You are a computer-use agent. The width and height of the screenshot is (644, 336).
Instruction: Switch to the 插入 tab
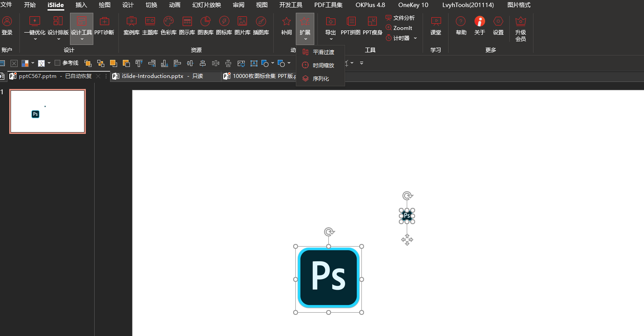(81, 5)
